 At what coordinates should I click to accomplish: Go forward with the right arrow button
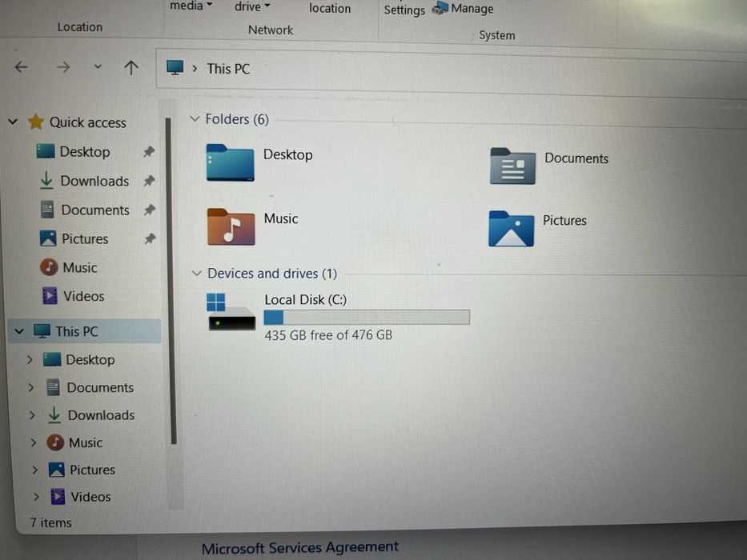63,67
